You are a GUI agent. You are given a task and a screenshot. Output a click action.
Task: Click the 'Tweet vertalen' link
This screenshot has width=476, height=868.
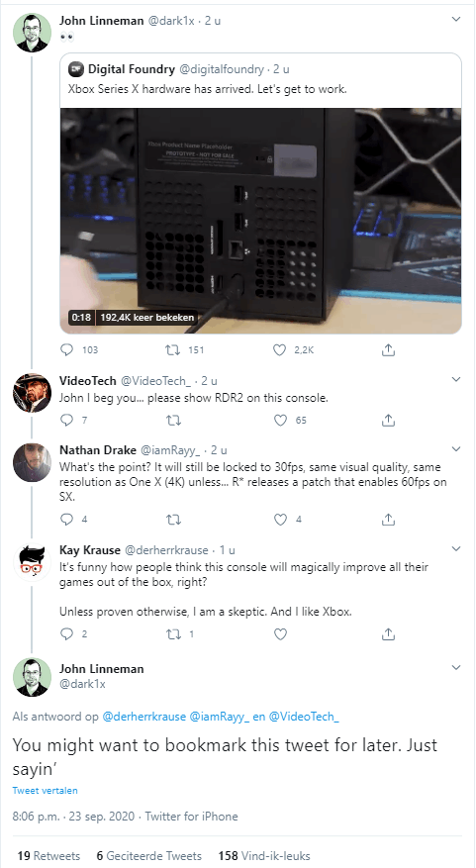click(x=45, y=791)
